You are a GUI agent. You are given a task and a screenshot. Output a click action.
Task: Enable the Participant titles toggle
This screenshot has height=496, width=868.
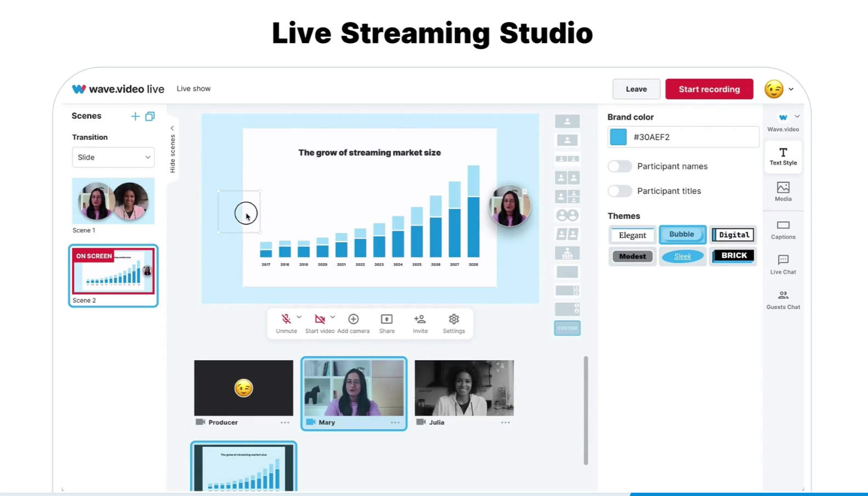click(620, 191)
